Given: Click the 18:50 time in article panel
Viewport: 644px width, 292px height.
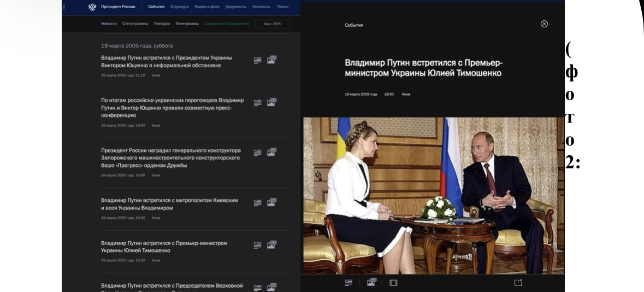Looking at the screenshot, I should click(388, 94).
